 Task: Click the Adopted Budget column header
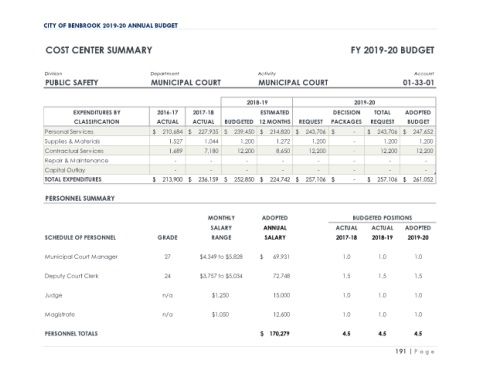tap(418, 117)
